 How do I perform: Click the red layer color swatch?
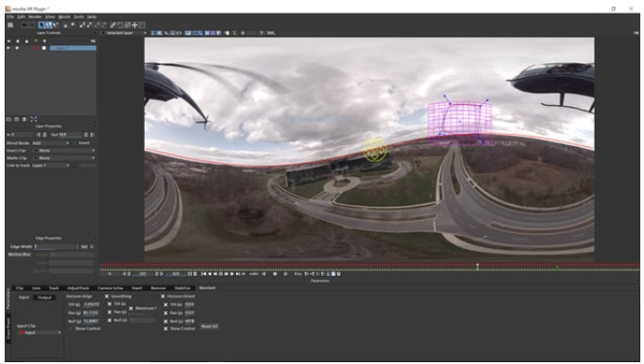[x=35, y=48]
